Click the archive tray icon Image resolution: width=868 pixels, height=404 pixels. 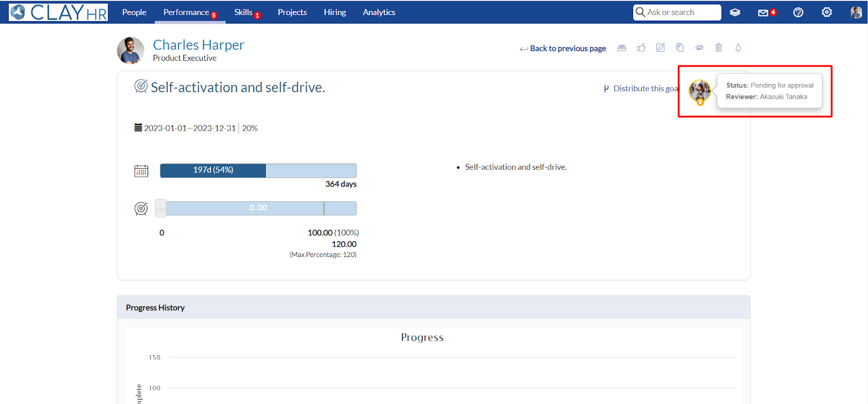click(x=622, y=48)
